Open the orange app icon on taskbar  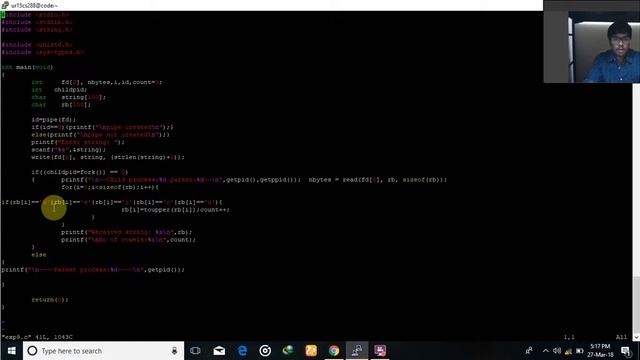pyautogui.click(x=311, y=351)
